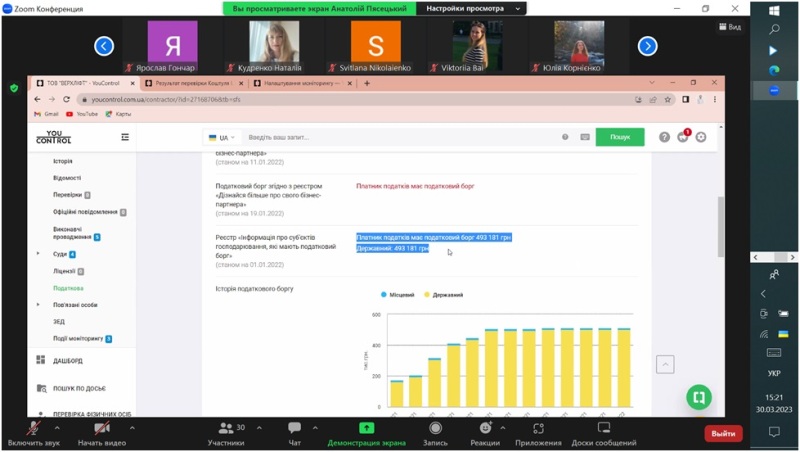Open the Історія sidebar section
Image resolution: width=800 pixels, height=452 pixels.
(63, 161)
